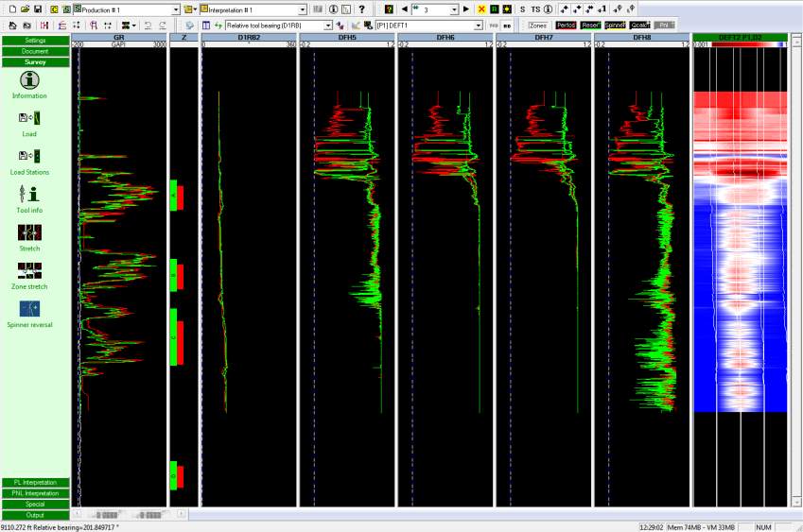The width and height of the screenshot is (803, 532).
Task: Expand the yellow folder icon dropdown arrow
Action: click(x=195, y=9)
